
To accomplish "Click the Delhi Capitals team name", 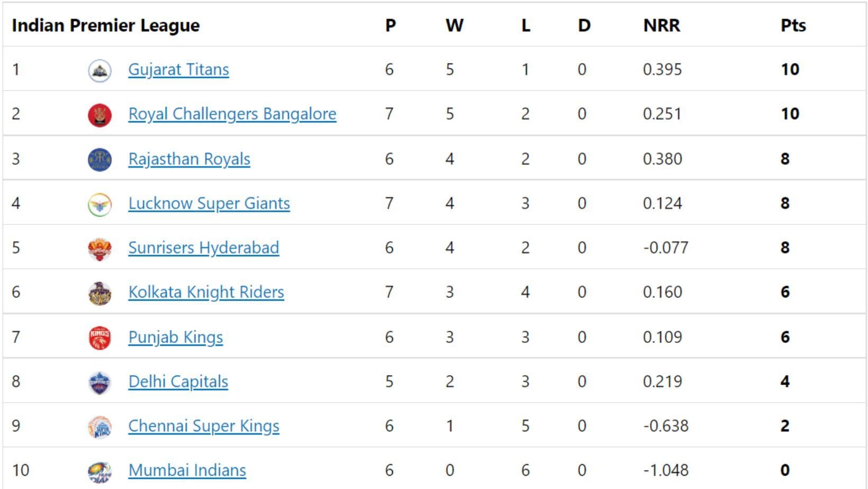I will click(x=177, y=381).
